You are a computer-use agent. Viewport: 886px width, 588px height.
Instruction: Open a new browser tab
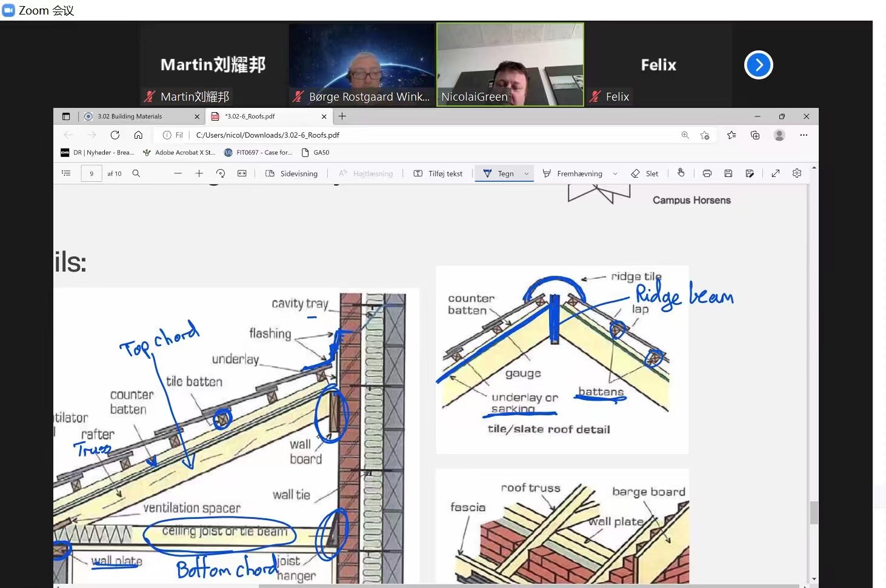342,116
